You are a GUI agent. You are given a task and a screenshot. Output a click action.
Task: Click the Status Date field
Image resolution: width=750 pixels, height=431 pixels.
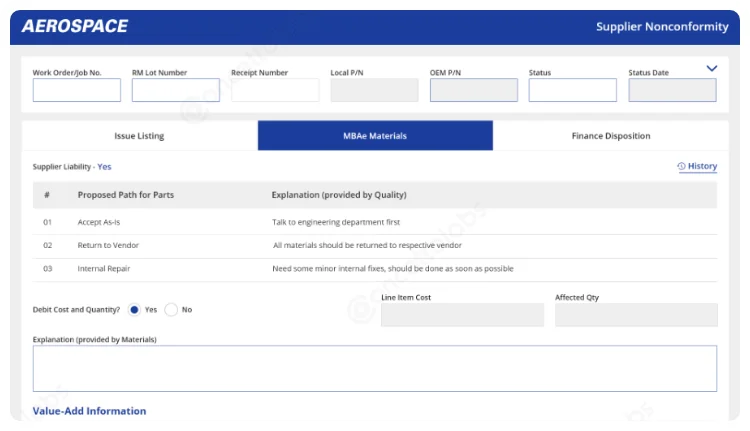(x=672, y=90)
